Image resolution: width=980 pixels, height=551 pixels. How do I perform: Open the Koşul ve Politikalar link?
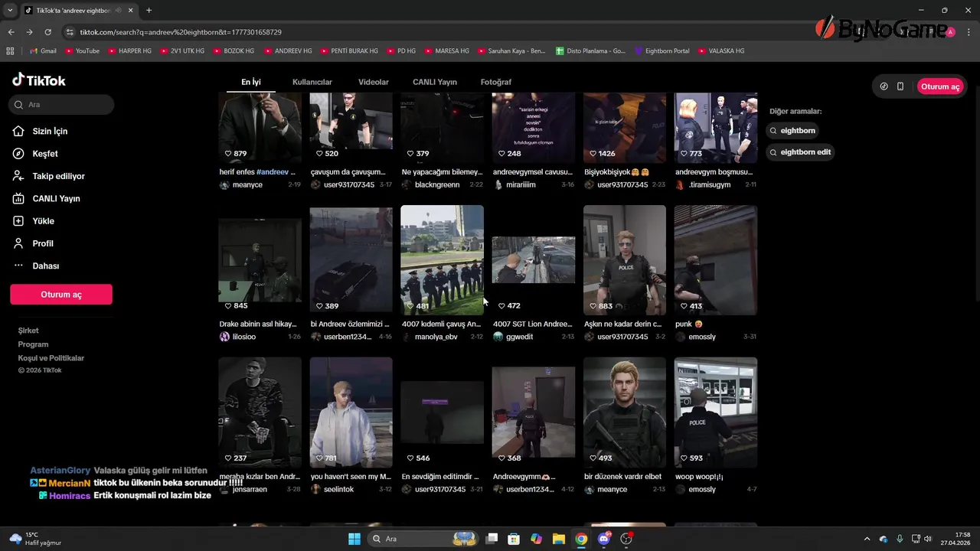(51, 358)
